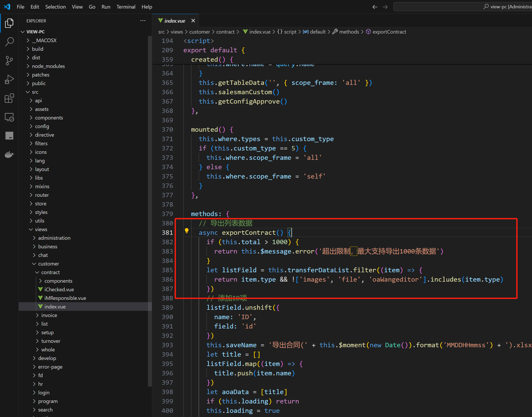Click the activity bar icon below Remote Explorer
The width and height of the screenshot is (532, 417).
(9, 136)
